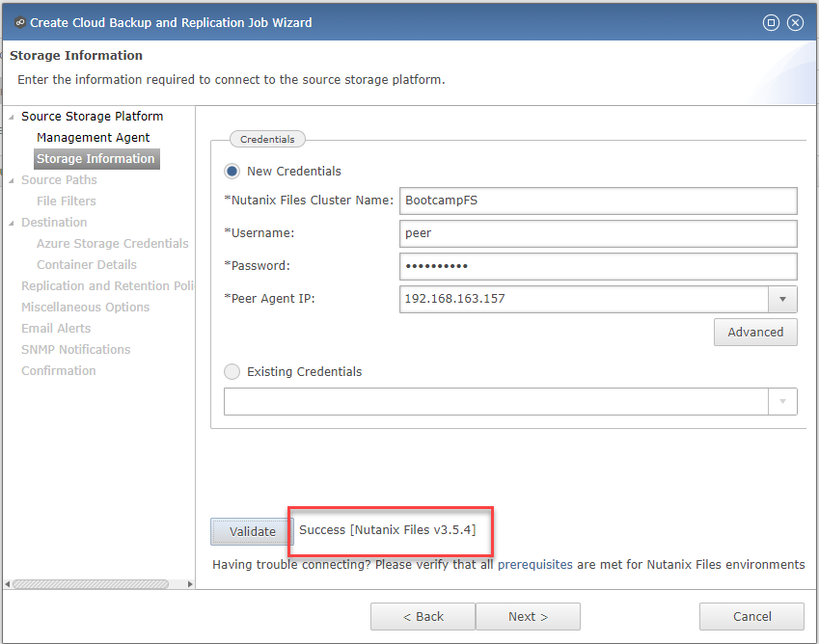Click the sidebar scroll right arrow

[190, 584]
